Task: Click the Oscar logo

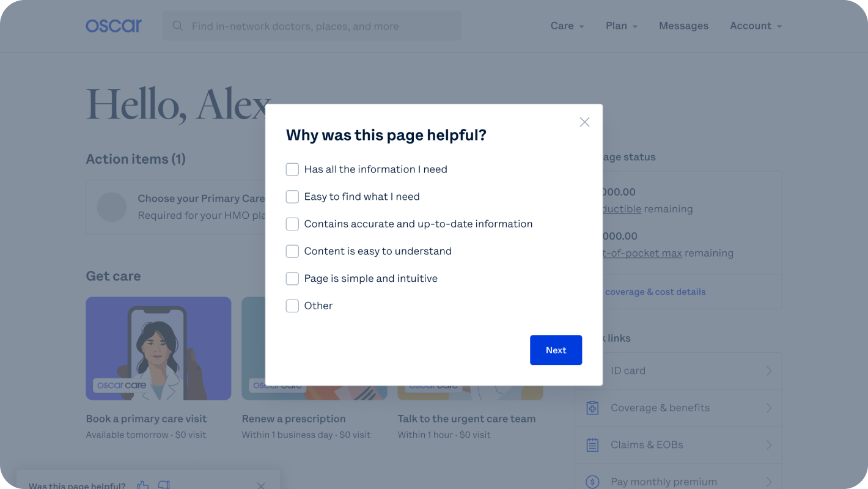Action: click(114, 26)
